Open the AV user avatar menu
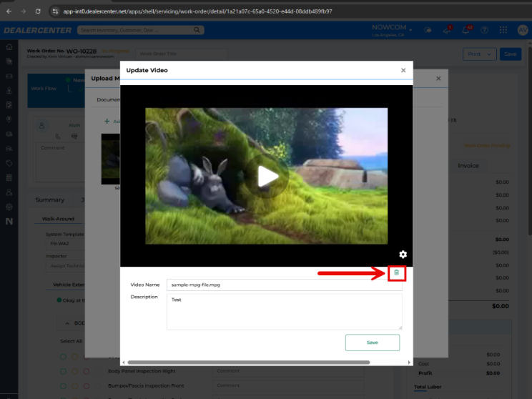 coord(523,30)
